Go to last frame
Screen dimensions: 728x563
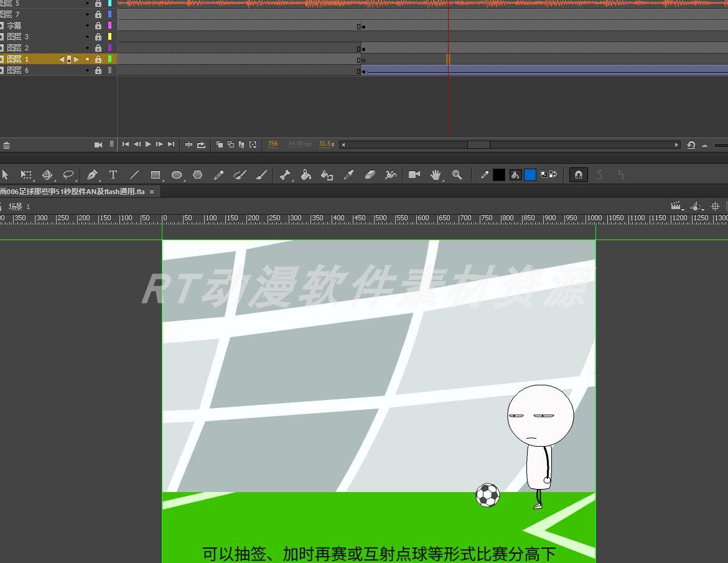(171, 144)
